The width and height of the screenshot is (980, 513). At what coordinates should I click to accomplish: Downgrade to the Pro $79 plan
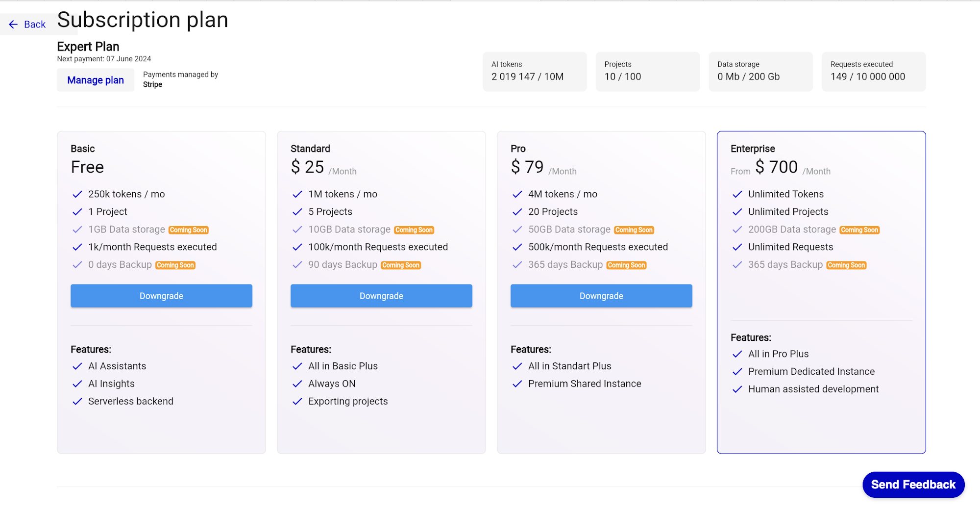point(601,296)
